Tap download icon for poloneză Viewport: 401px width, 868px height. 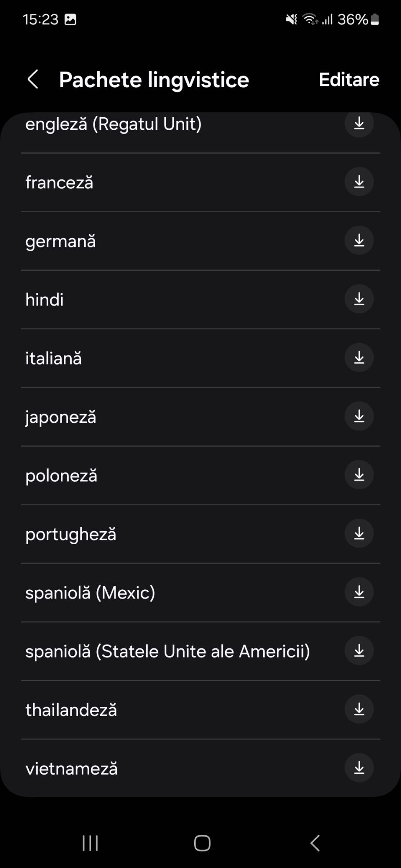click(x=359, y=475)
